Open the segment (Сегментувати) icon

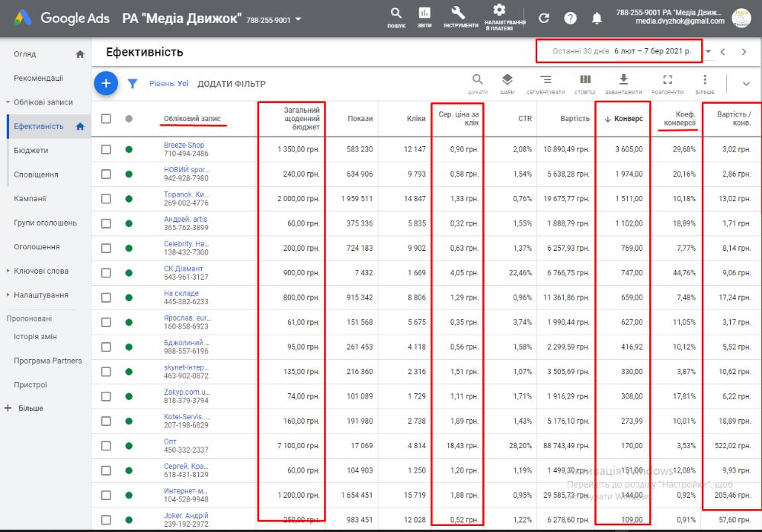tap(546, 79)
